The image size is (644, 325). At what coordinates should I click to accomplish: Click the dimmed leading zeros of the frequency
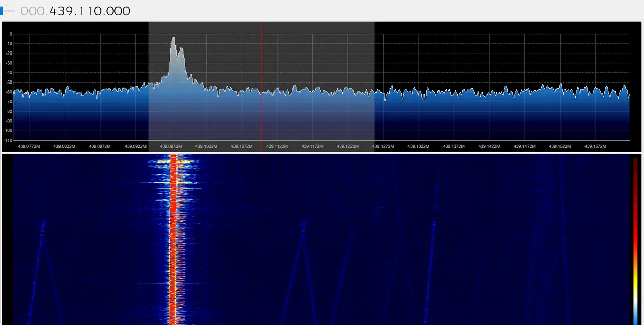coord(33,11)
